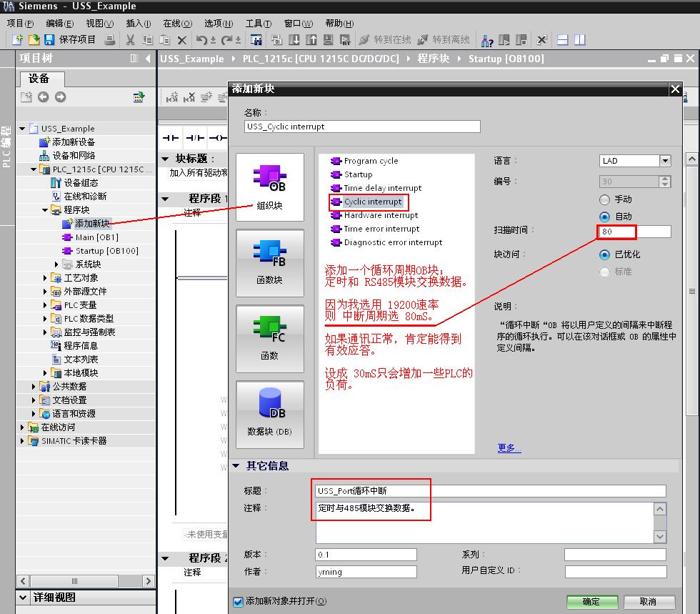Select the Organization block (OB) type
The image size is (700, 614).
tap(270, 187)
